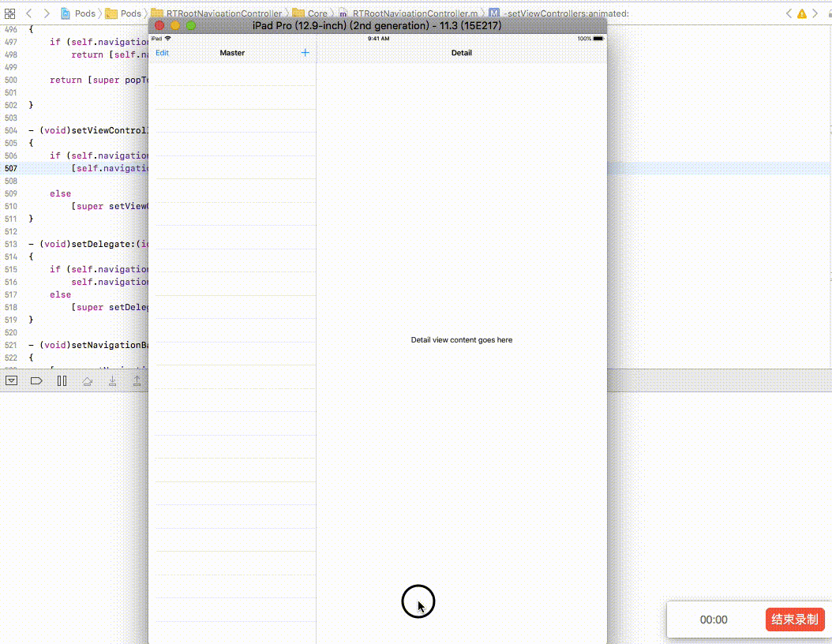832x644 pixels.
Task: Click the Detail navigation title
Action: tap(462, 53)
